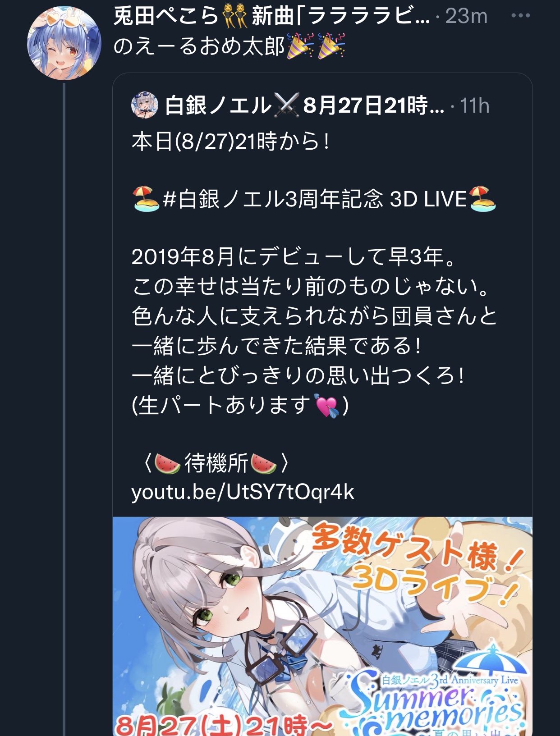Tap the beach umbrella emoji before hashtag

pyautogui.click(x=146, y=199)
